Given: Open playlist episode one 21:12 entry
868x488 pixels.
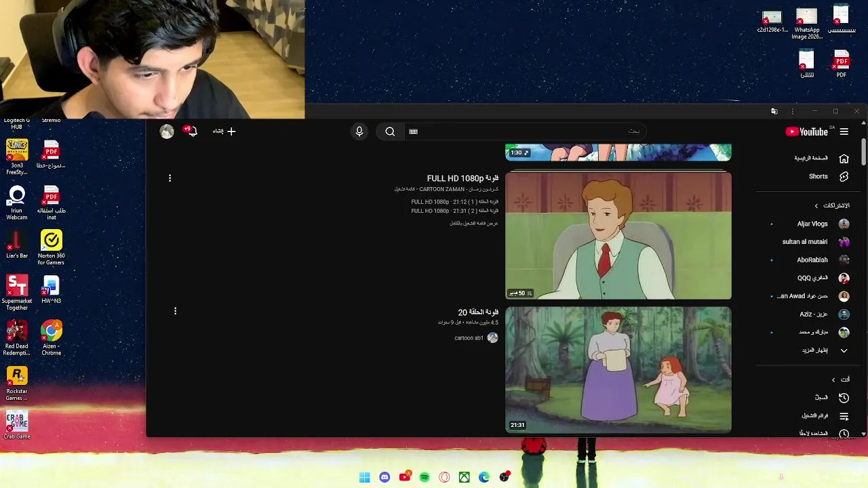Looking at the screenshot, I should tap(454, 202).
